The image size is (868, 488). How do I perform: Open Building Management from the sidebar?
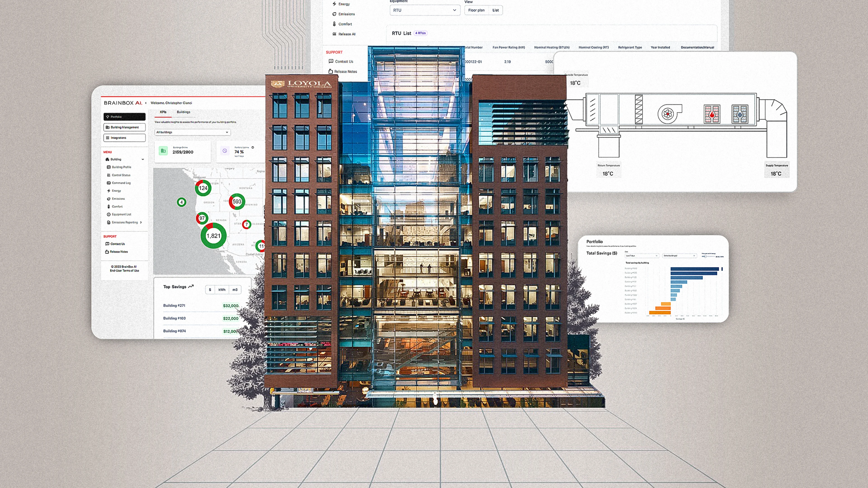click(124, 127)
